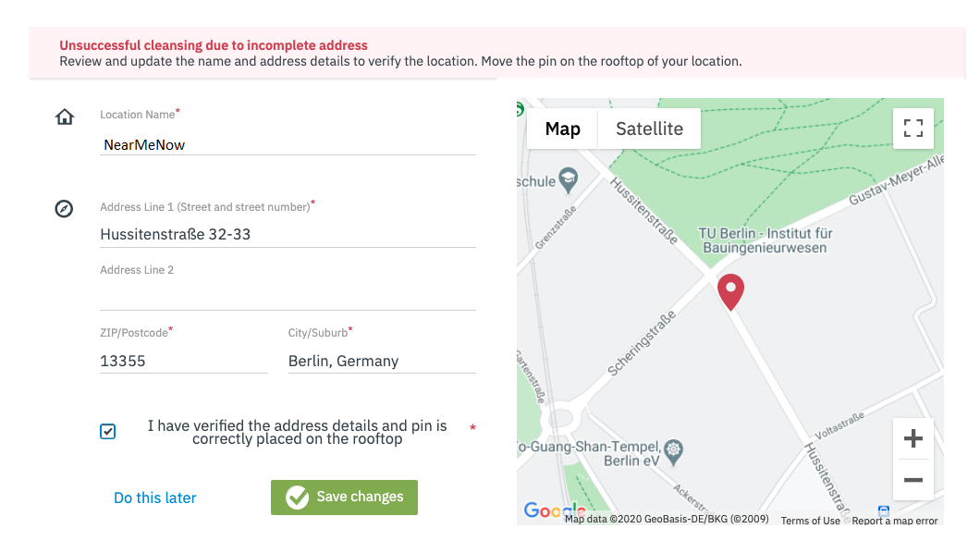Open the Terms of Use link
Image resolution: width=980 pixels, height=553 pixels.
810,521
